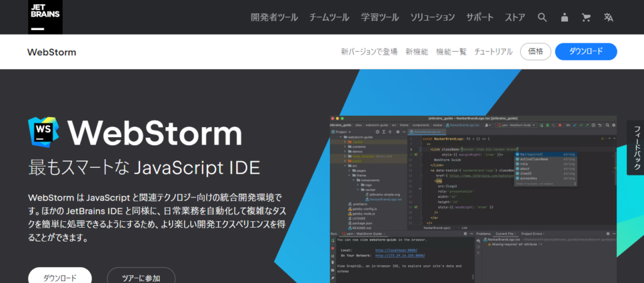The height and width of the screenshot is (283, 644).
Task: Expand the demos folder in project tree
Action: tap(344, 152)
